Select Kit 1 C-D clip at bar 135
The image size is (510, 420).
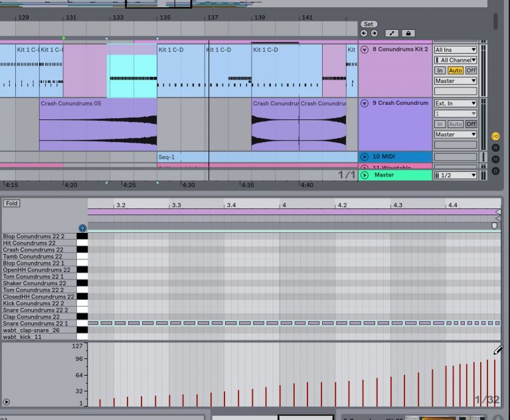(181, 71)
